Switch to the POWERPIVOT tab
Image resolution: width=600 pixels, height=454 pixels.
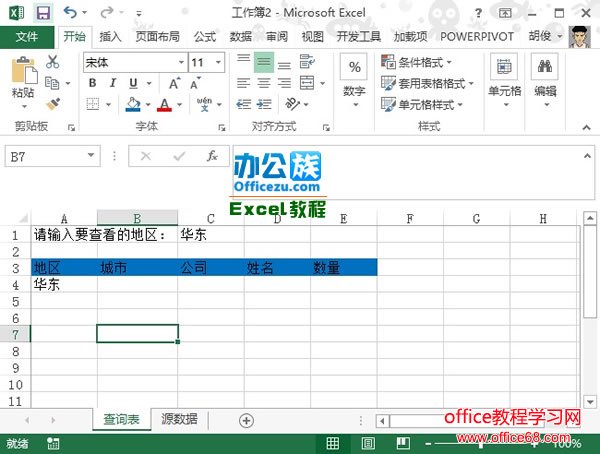pyautogui.click(x=477, y=37)
